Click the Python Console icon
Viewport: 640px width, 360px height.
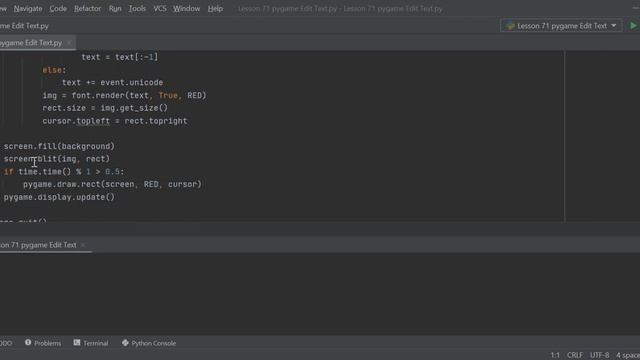point(125,343)
